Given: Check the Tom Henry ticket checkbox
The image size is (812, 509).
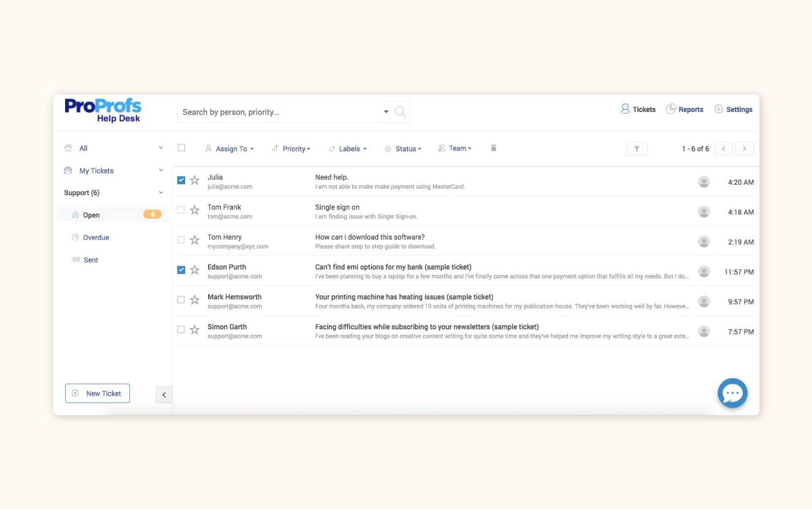Looking at the screenshot, I should 181,240.
